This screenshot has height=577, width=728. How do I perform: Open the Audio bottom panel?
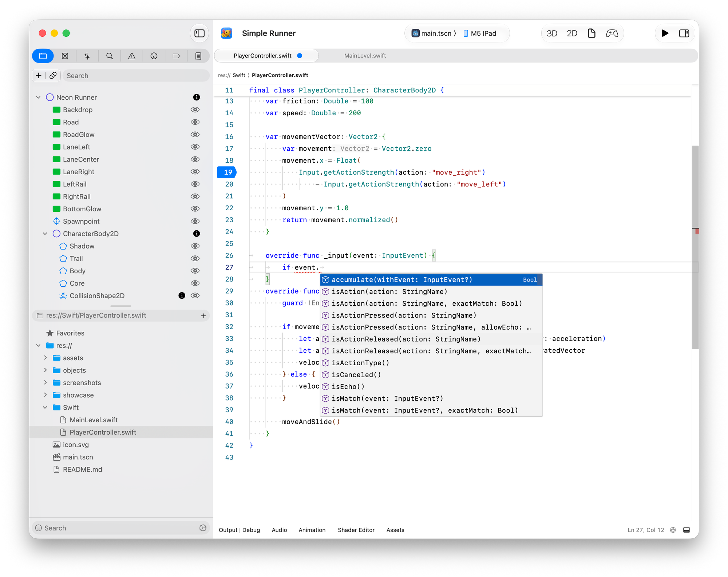280,530
